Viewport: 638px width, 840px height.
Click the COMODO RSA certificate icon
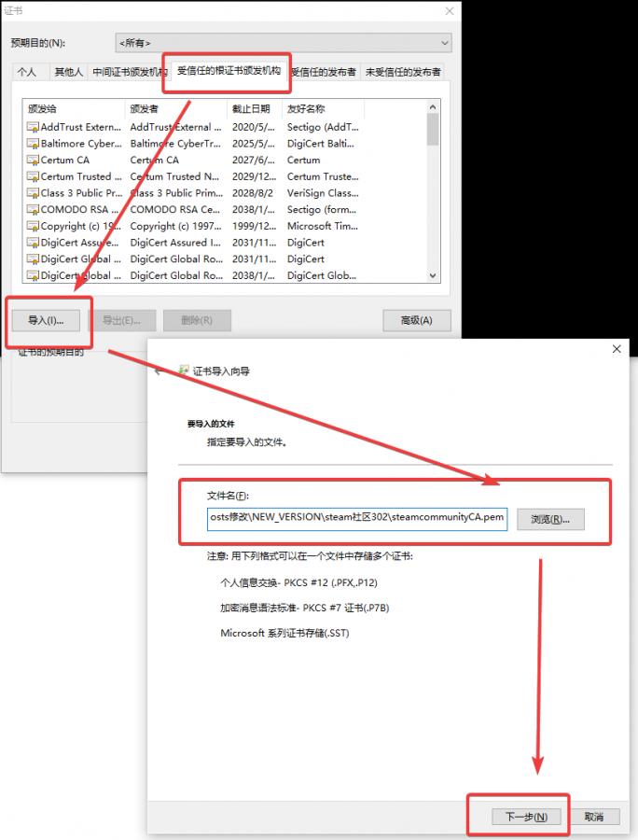click(33, 210)
